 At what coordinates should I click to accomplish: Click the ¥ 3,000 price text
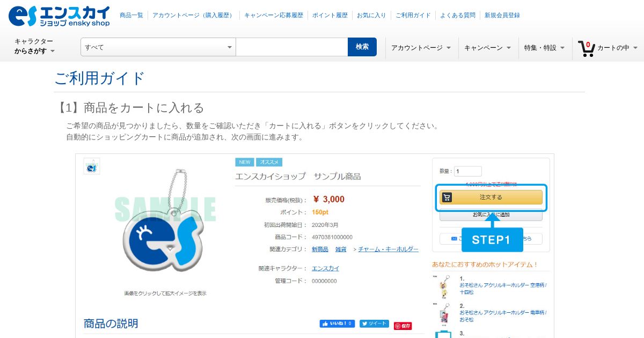click(x=328, y=200)
